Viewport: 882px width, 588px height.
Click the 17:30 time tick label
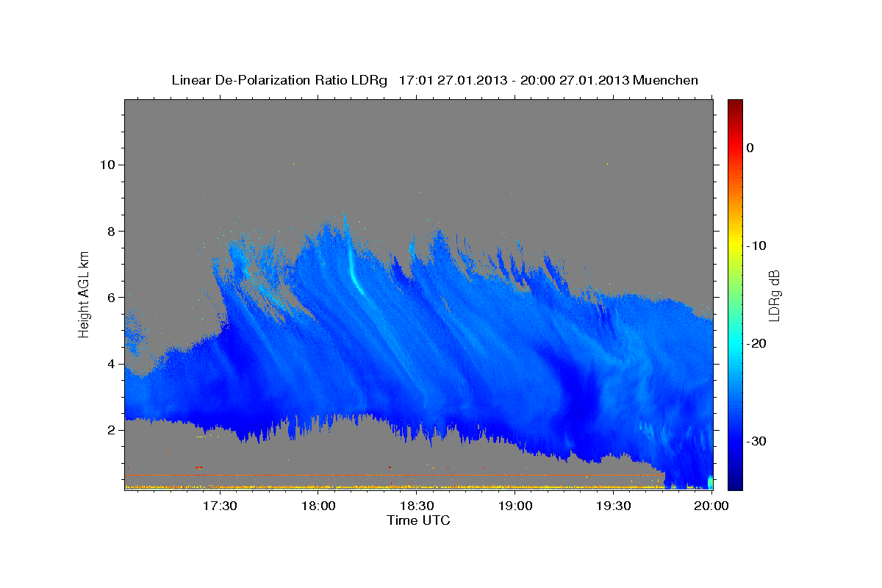[x=220, y=506]
